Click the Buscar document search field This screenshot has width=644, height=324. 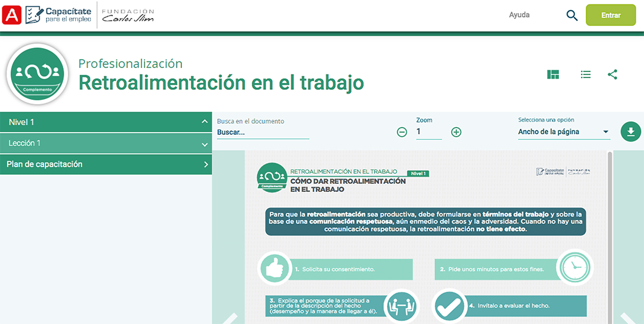click(263, 132)
